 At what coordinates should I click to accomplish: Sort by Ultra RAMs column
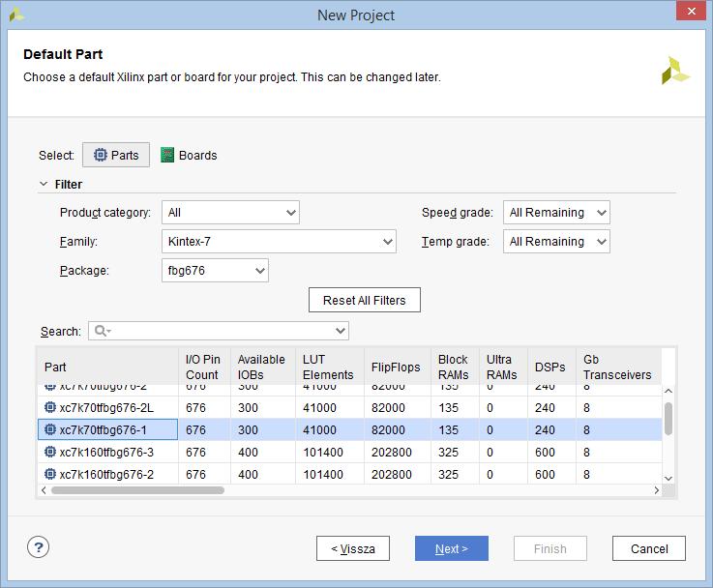[503, 367]
